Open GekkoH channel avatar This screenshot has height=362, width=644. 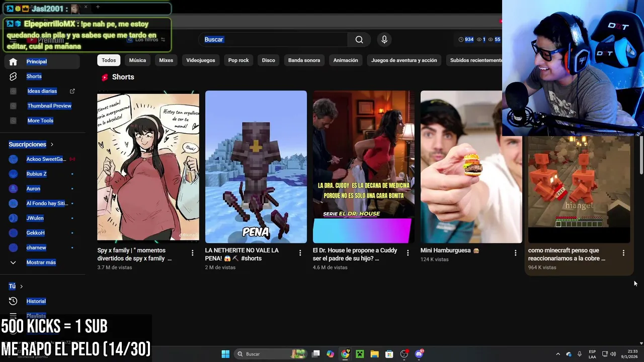[x=14, y=233]
